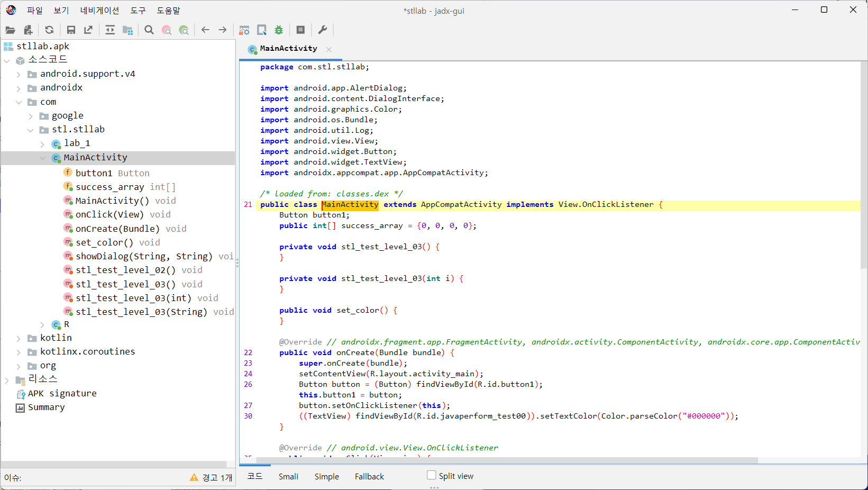
Task: Navigate back with left arrow icon
Action: pos(205,30)
